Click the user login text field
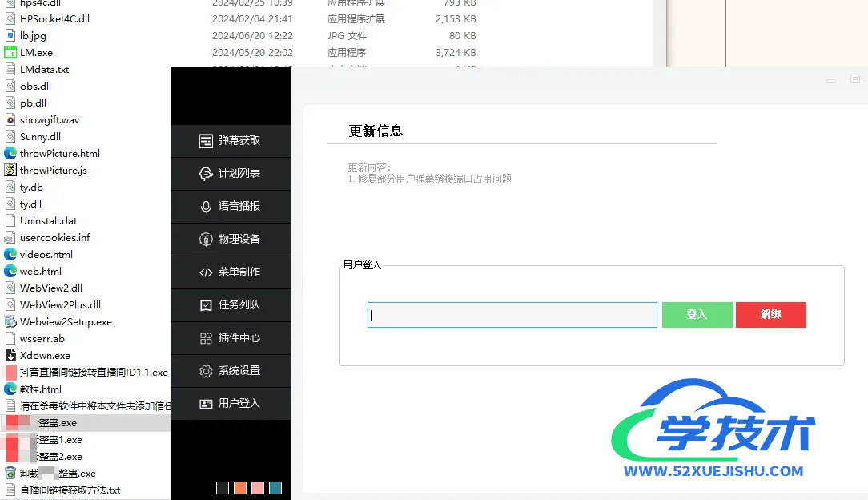Image resolution: width=868 pixels, height=500 pixels. 512,315
